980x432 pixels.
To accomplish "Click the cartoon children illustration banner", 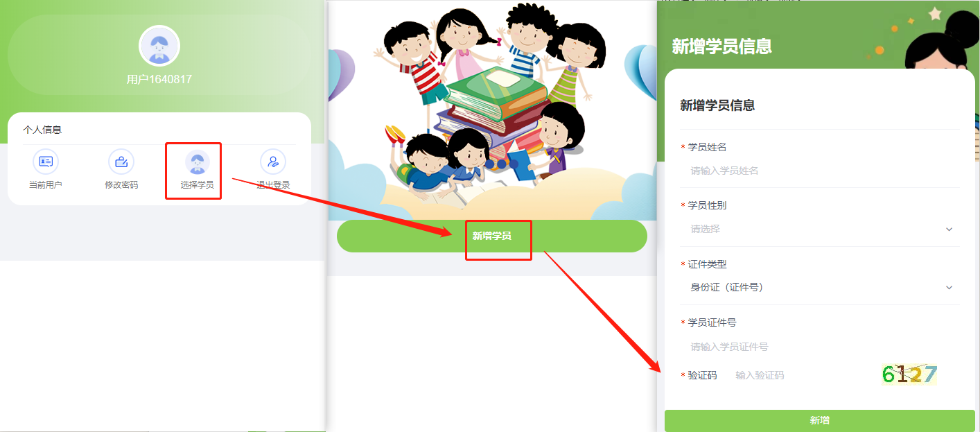I will coord(491,110).
